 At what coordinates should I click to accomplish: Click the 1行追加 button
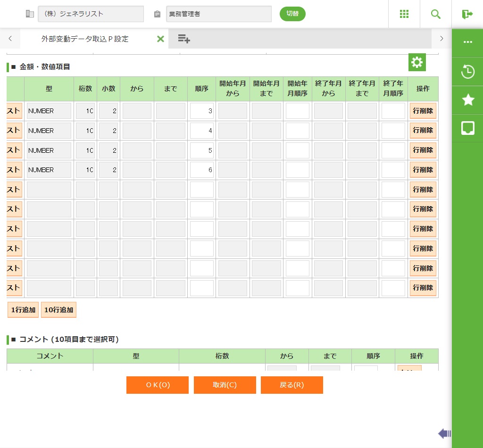[x=23, y=310]
